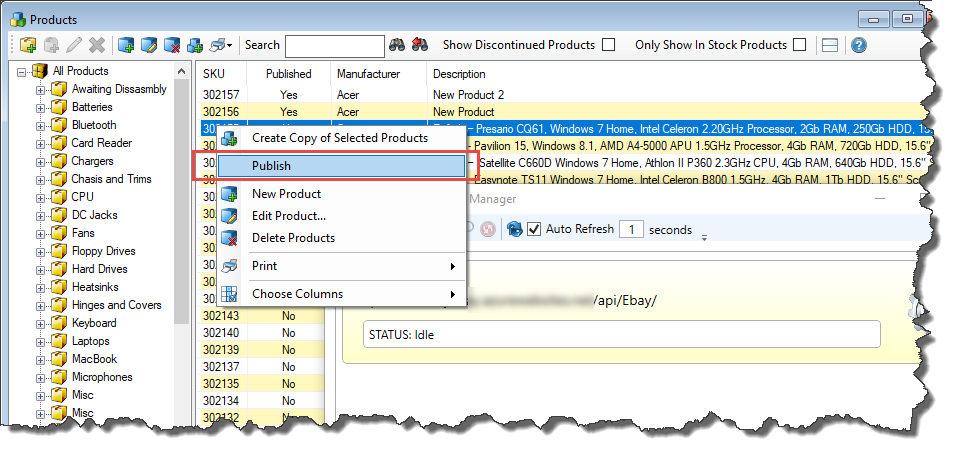Image resolution: width=959 pixels, height=457 pixels.
Task: Click the red circular stop icon in Manager window
Action: 487,229
